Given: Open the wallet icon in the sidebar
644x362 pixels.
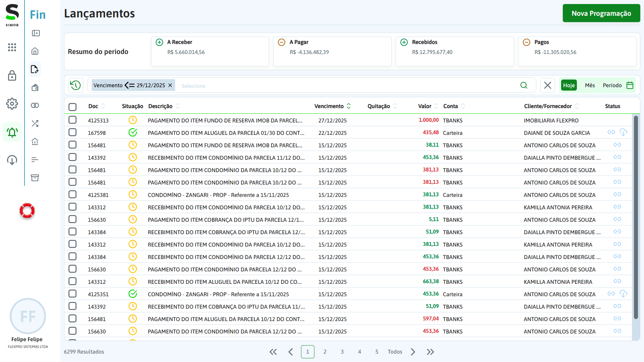Looking at the screenshot, I should (x=35, y=87).
